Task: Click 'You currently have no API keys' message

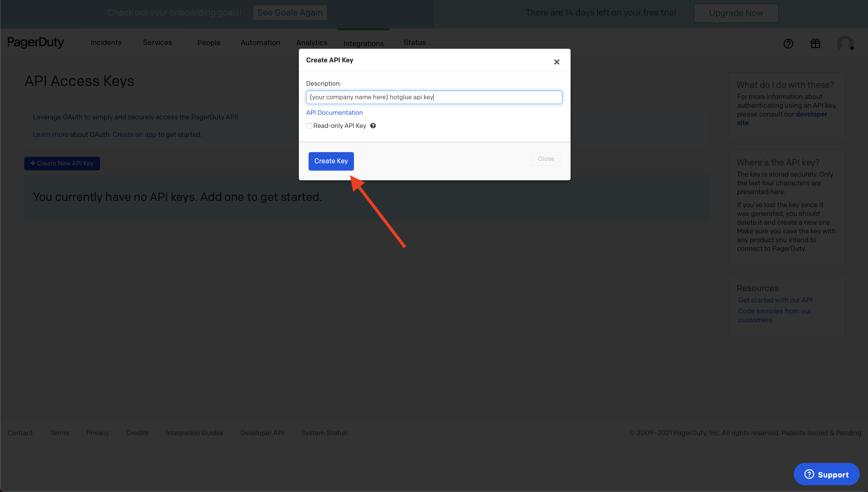Action: point(177,197)
